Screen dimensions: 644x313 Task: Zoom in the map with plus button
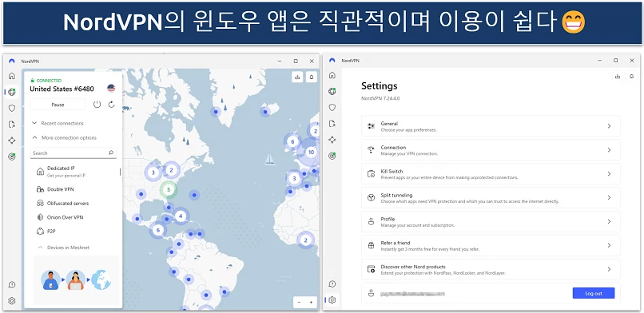pyautogui.click(x=311, y=303)
